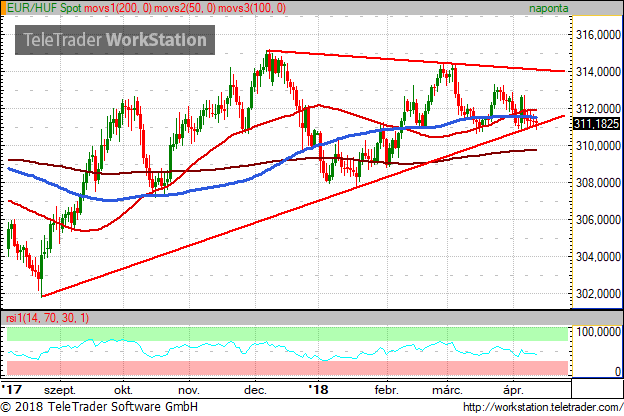Screen dimensions: 624x416
Task: Click the febr. month label on time axis
Action: 386,390
